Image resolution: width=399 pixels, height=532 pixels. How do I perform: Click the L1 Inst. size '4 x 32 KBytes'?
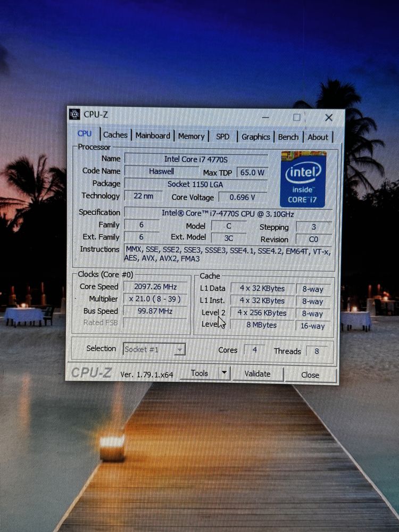pos(262,301)
